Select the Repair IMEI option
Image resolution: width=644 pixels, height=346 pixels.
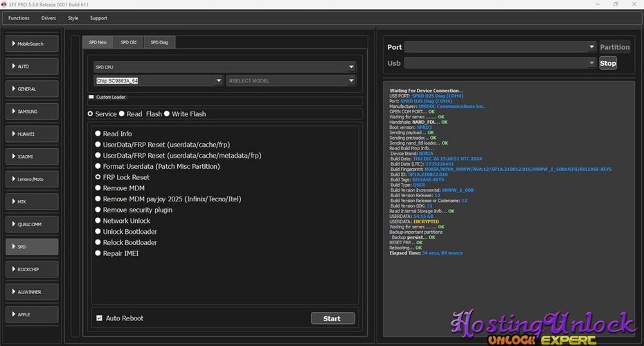[98, 253]
